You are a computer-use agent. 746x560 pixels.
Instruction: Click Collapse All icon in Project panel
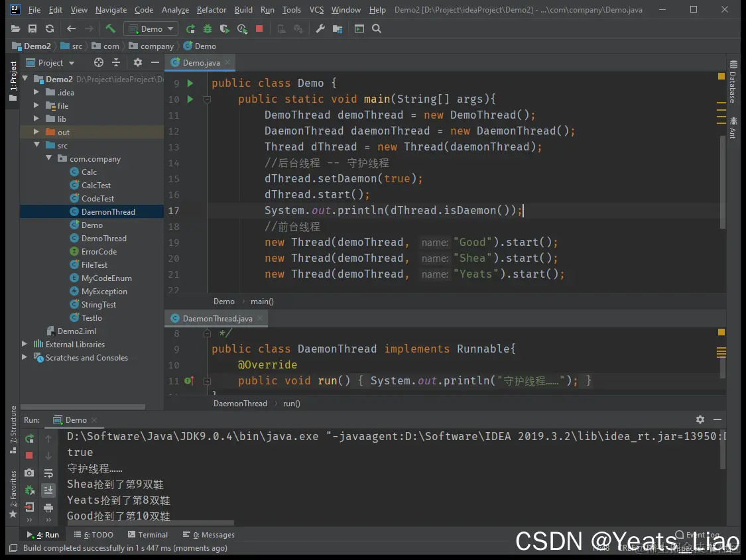[x=116, y=62]
